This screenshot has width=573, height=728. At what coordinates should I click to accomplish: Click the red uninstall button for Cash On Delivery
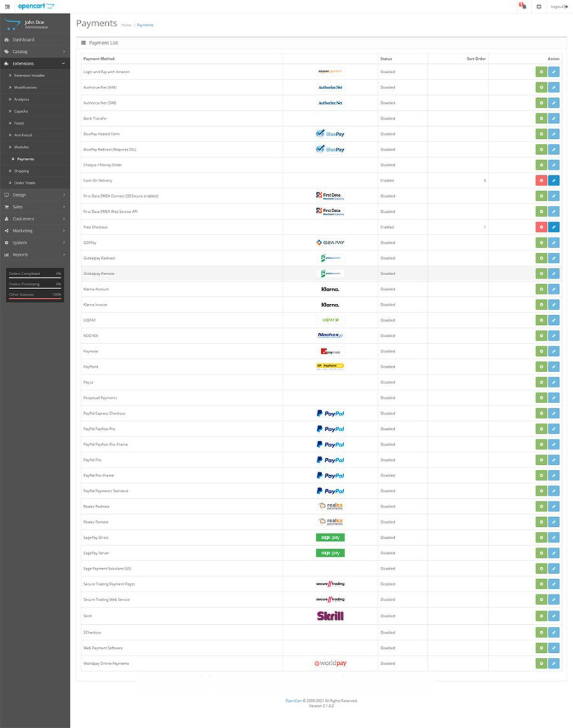[x=541, y=180]
